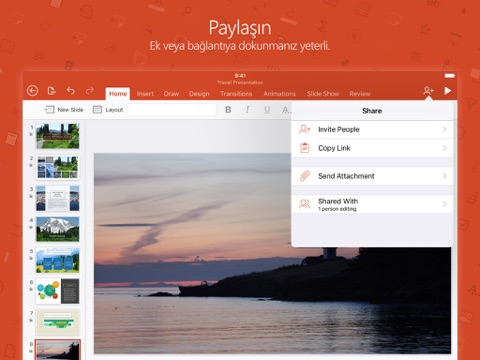Switch to the Home tab
Image resolution: width=480 pixels, height=360 pixels.
coord(118,94)
